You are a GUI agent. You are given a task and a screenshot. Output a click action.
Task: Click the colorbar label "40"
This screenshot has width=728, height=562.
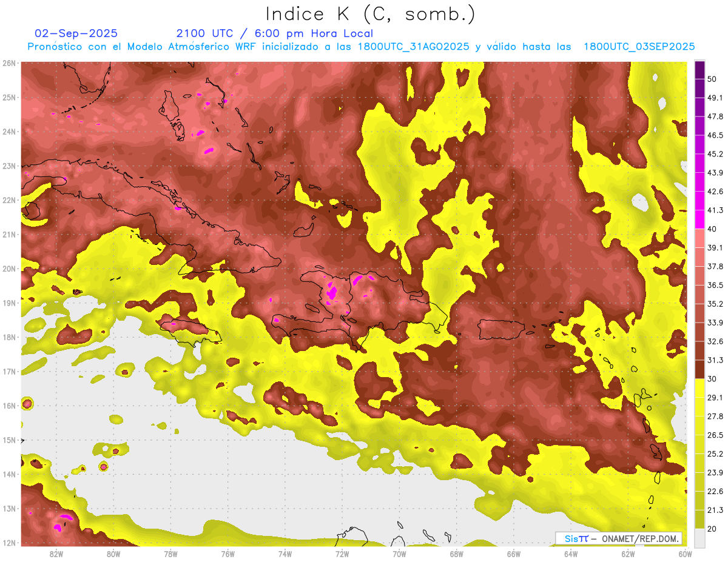point(712,229)
